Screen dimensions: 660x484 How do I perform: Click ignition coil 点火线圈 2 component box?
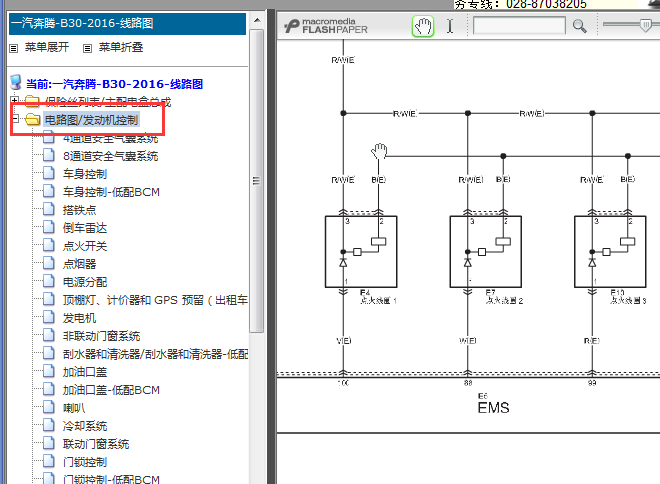[x=486, y=252]
